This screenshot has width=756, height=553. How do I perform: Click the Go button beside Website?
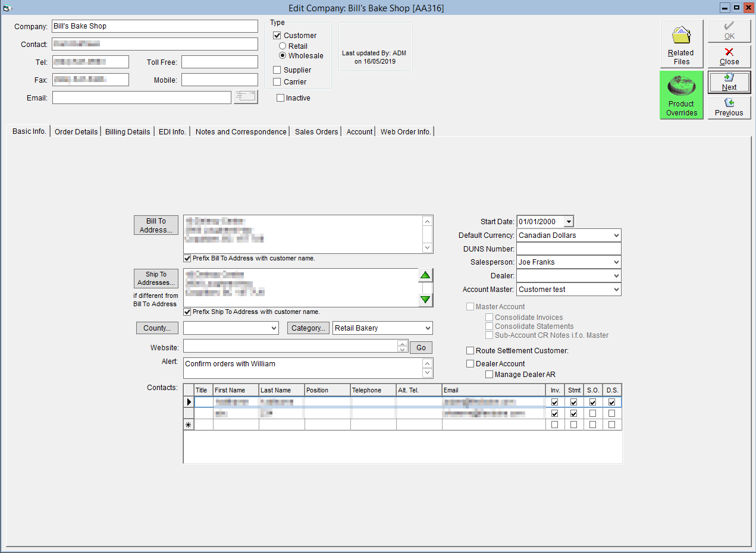pyautogui.click(x=421, y=347)
